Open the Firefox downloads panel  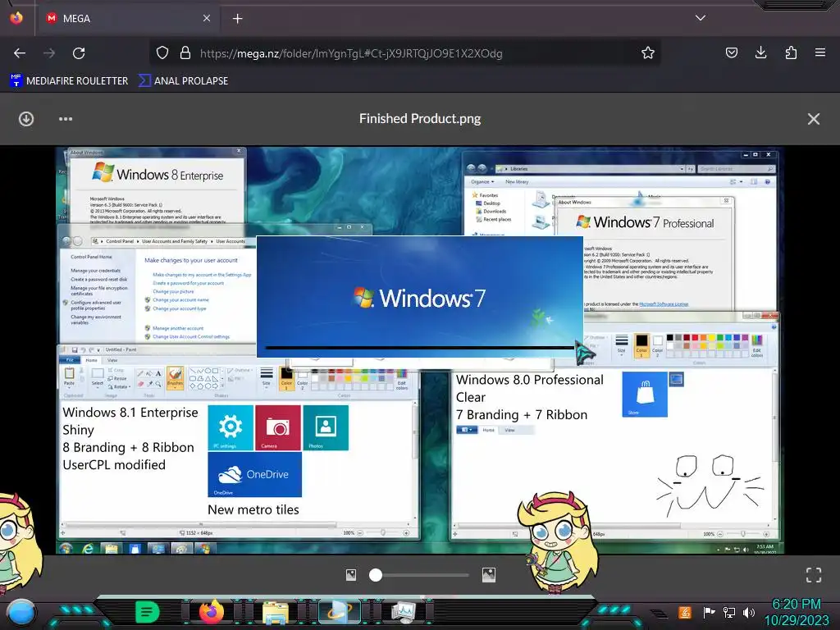[760, 52]
